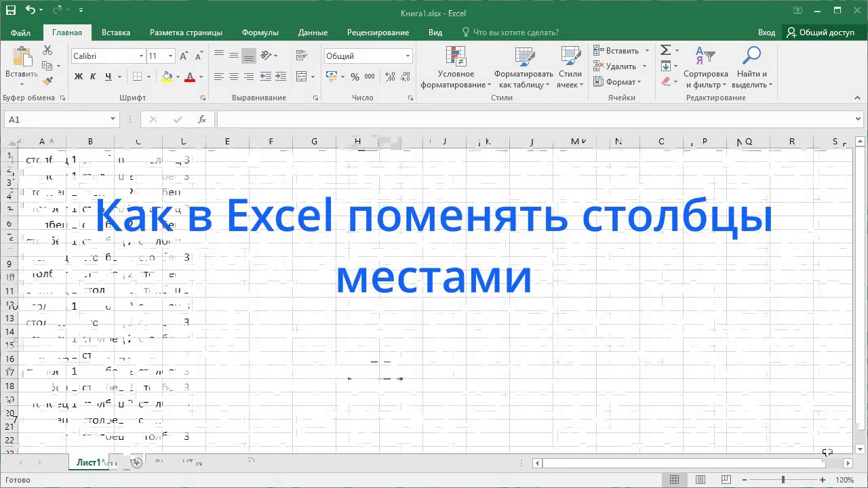This screenshot has height=488, width=868.
Task: Click the Merge and Center icon
Action: pos(302,77)
